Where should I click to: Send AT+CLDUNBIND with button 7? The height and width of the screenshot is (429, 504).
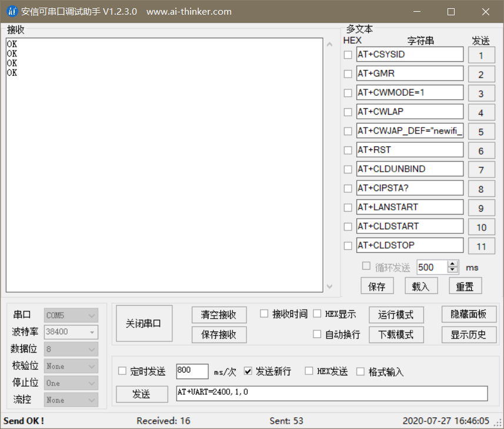pos(481,170)
